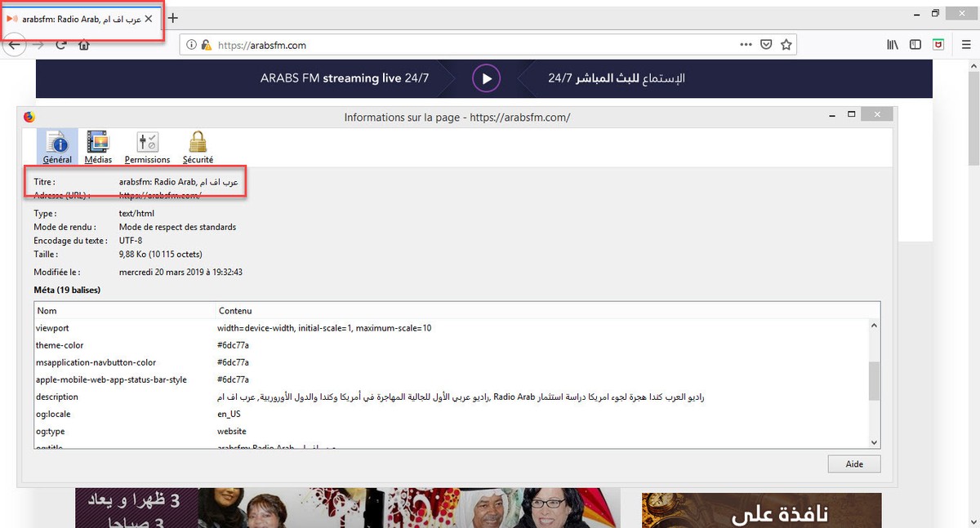
Task: Open a new browser tab
Action: pos(173,18)
